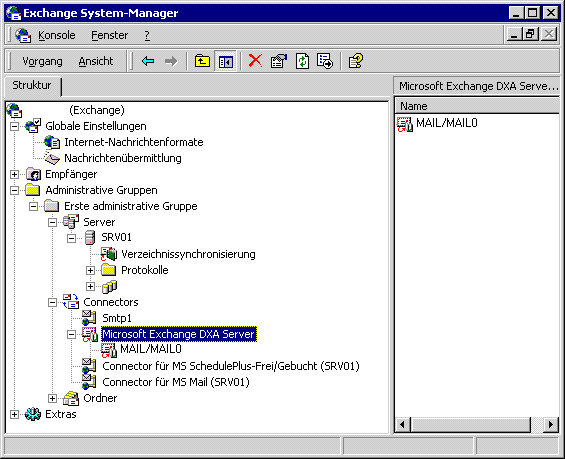
Task: Open the Ansicht menu
Action: pyautogui.click(x=96, y=61)
